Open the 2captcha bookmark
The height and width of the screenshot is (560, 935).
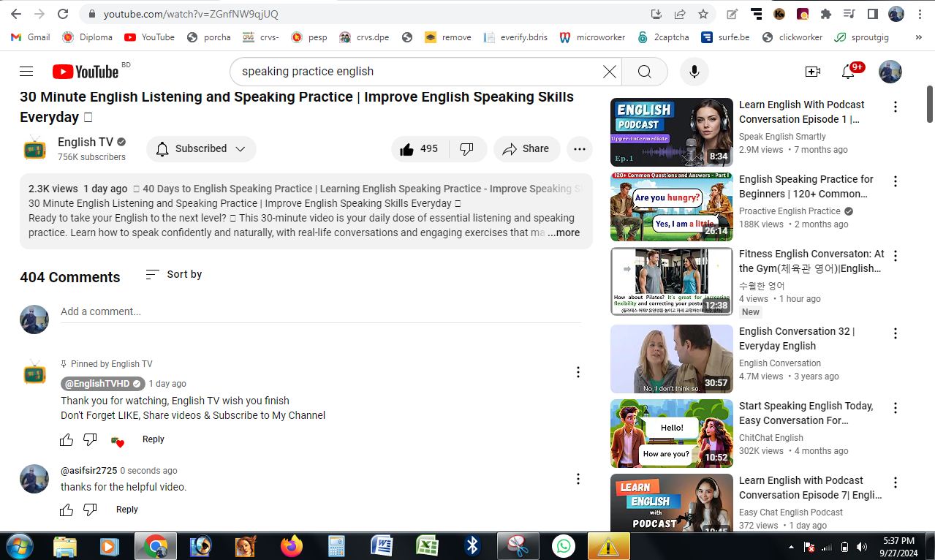663,37
